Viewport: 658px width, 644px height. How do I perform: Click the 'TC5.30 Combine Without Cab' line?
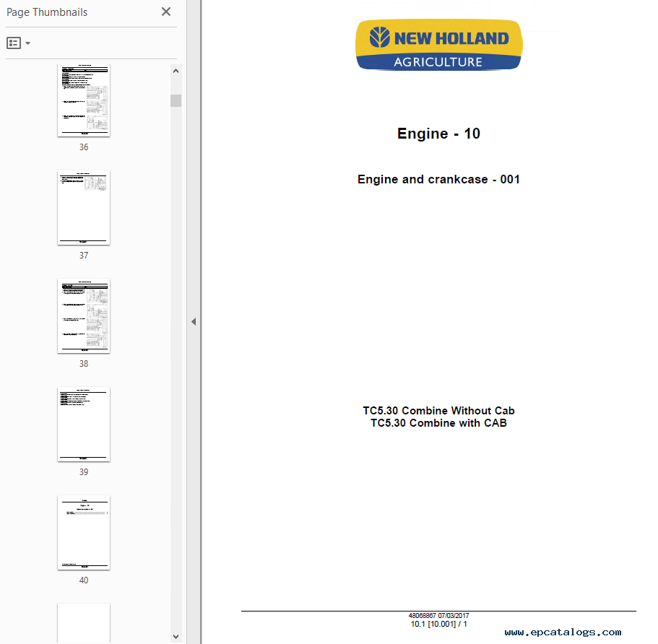pos(438,410)
